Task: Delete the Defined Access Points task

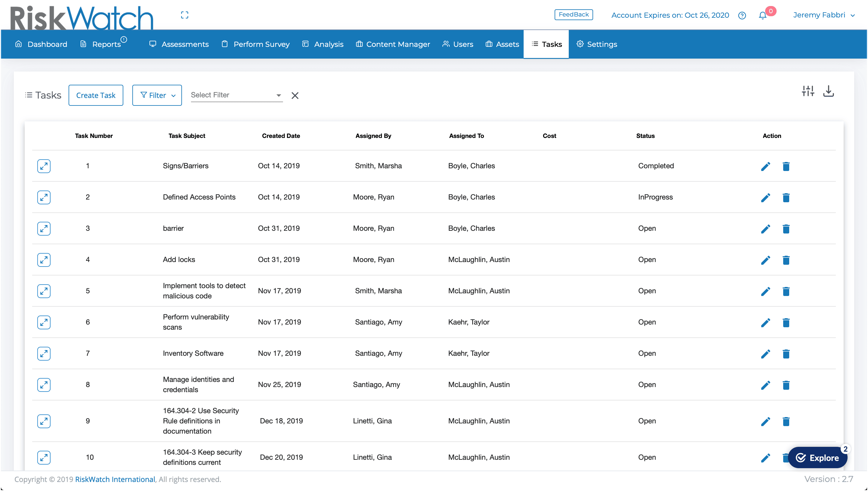Action: coord(786,198)
